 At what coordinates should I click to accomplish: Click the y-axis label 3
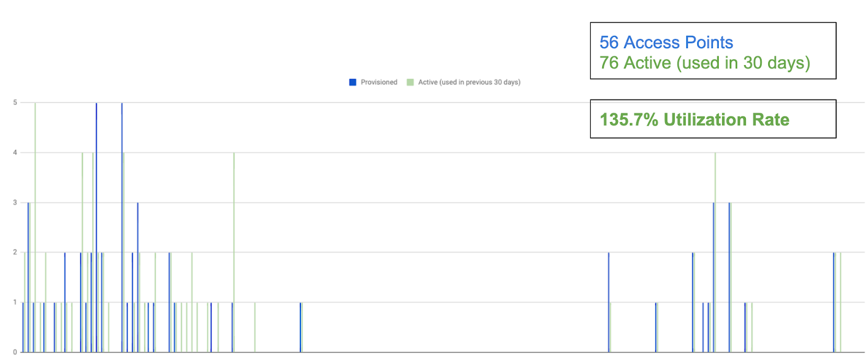15,203
